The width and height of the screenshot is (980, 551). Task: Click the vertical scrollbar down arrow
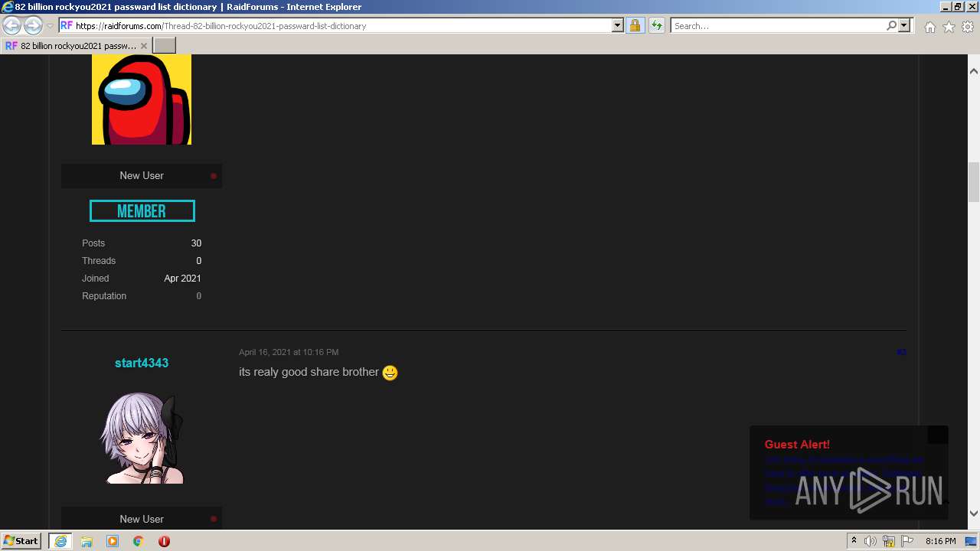click(974, 514)
